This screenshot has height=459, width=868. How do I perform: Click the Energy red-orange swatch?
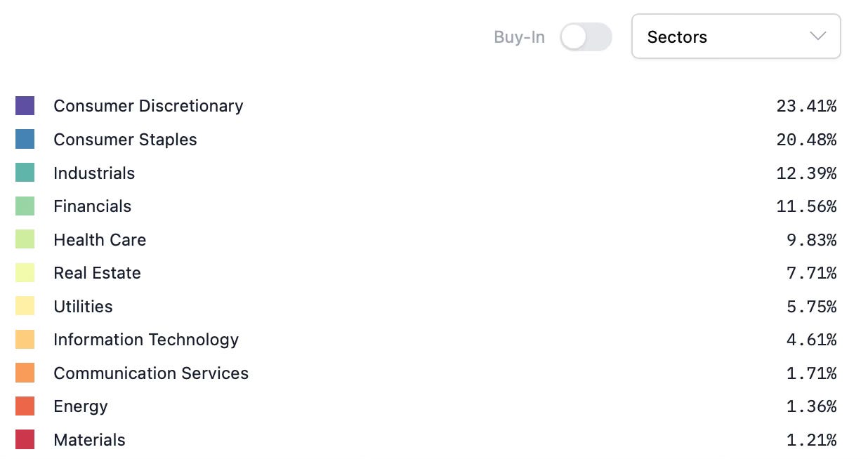point(25,406)
